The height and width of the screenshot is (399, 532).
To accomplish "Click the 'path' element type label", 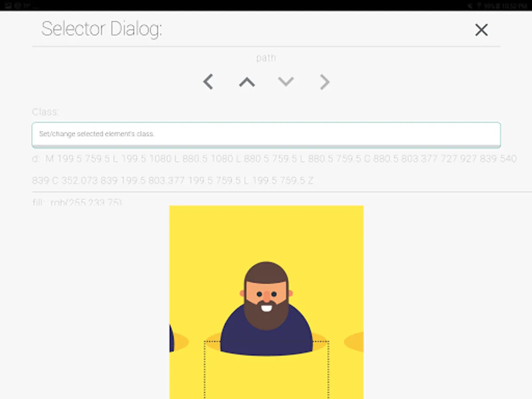I will point(266,58).
